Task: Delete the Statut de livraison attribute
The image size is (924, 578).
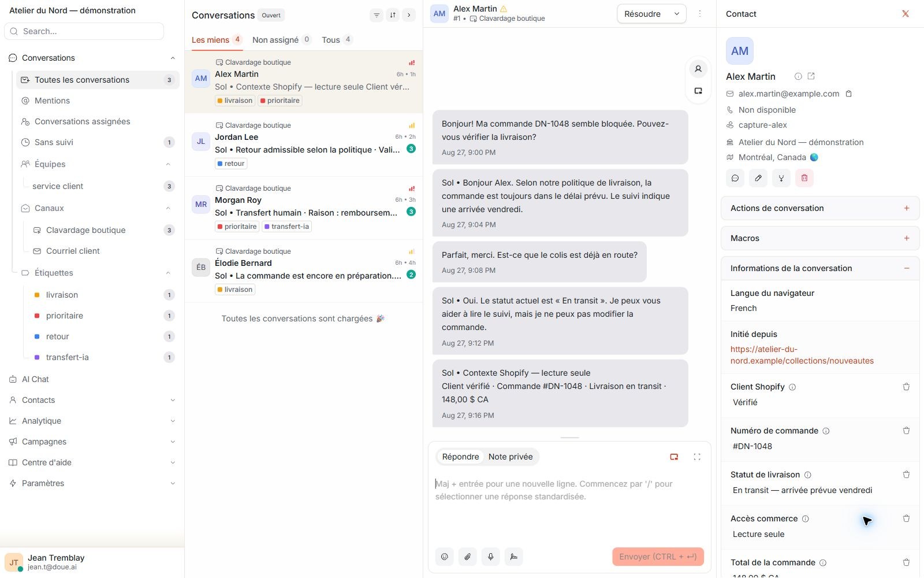Action: tap(906, 475)
